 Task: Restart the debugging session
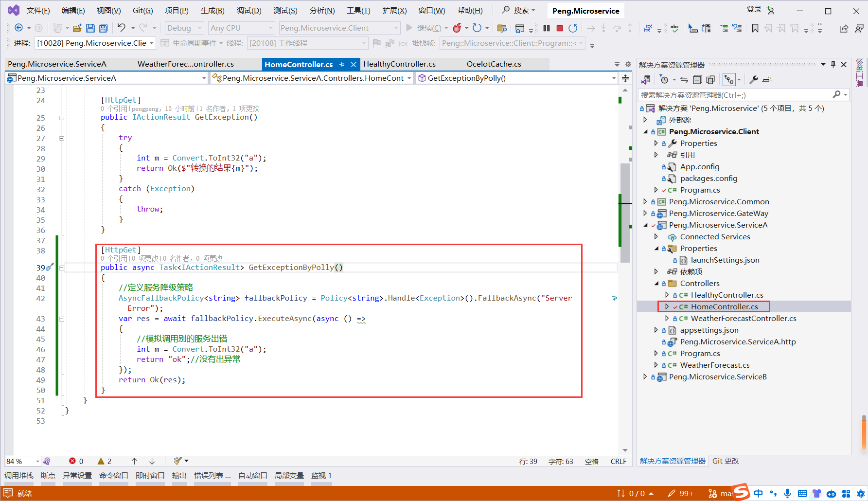[573, 28]
